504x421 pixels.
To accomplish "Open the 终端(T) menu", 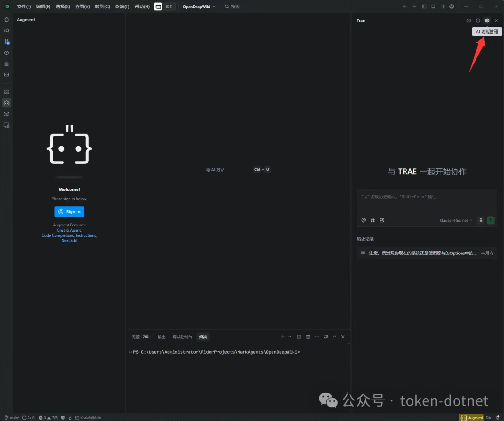I will [x=122, y=7].
